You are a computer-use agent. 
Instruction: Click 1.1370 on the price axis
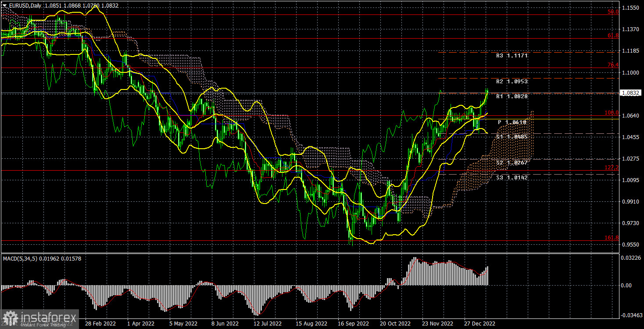(x=631, y=29)
